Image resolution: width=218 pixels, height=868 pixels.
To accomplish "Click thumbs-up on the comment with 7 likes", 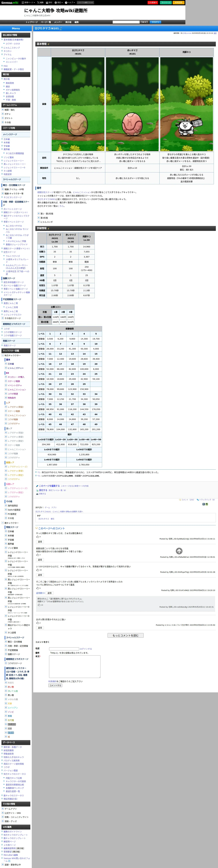I will tap(38, 555).
